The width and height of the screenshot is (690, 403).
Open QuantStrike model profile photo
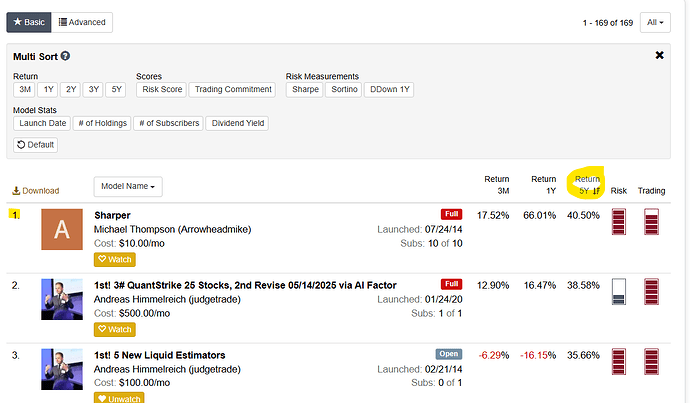(x=62, y=299)
